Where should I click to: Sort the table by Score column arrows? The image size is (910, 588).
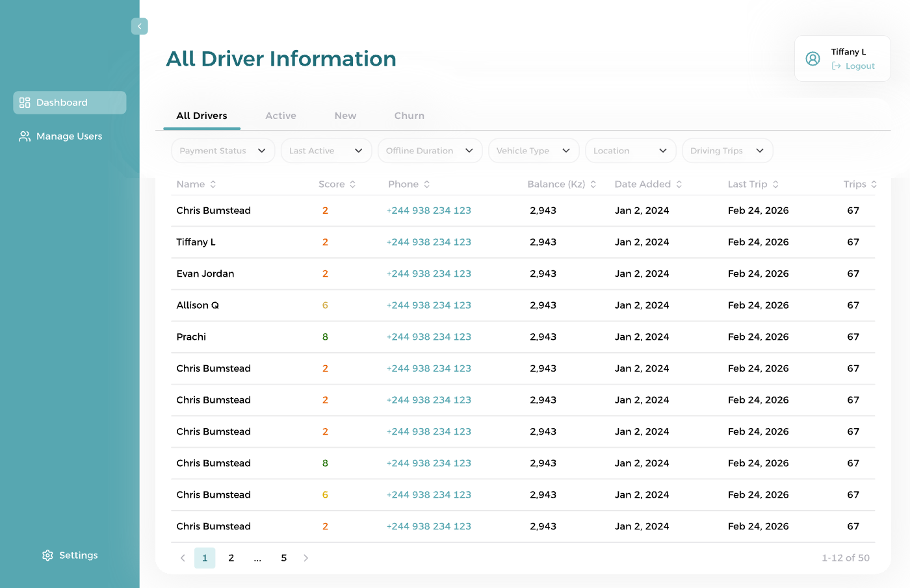(x=352, y=185)
